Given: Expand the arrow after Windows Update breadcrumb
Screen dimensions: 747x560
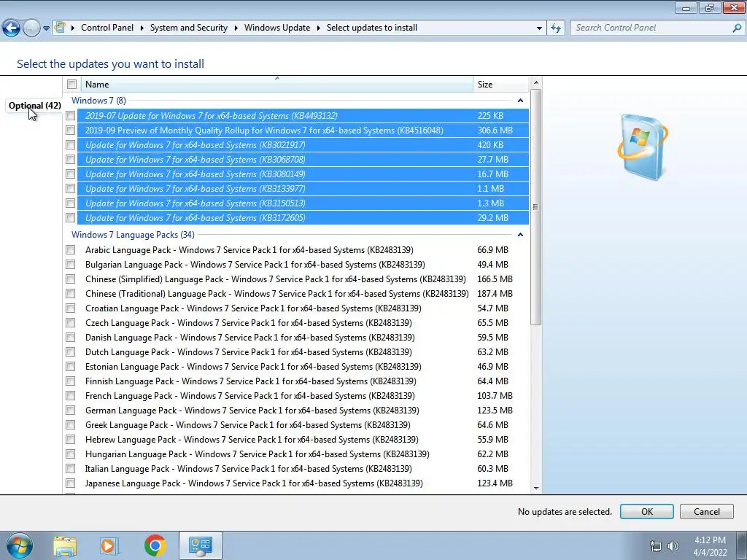Looking at the screenshot, I should click(318, 28).
